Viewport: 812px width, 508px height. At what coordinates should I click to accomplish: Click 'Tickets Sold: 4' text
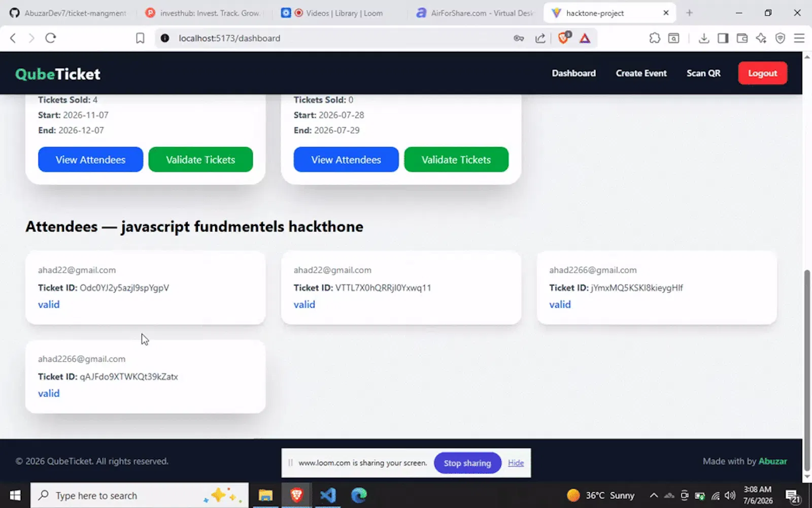pyautogui.click(x=68, y=100)
